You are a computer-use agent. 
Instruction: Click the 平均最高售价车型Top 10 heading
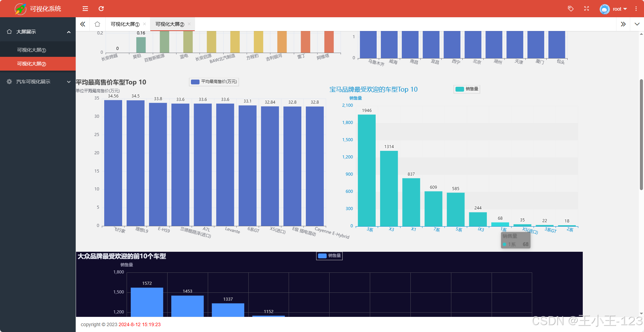(x=111, y=82)
